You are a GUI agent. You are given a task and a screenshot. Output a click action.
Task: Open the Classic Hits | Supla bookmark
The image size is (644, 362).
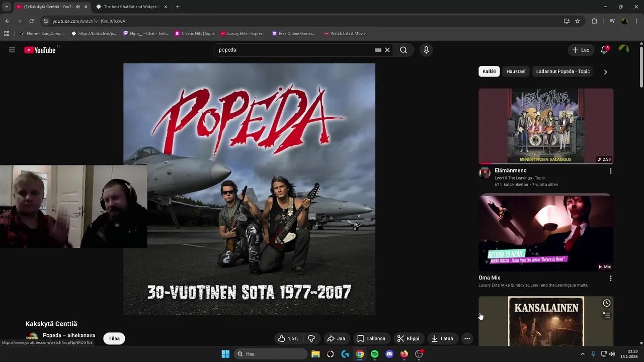(x=194, y=34)
